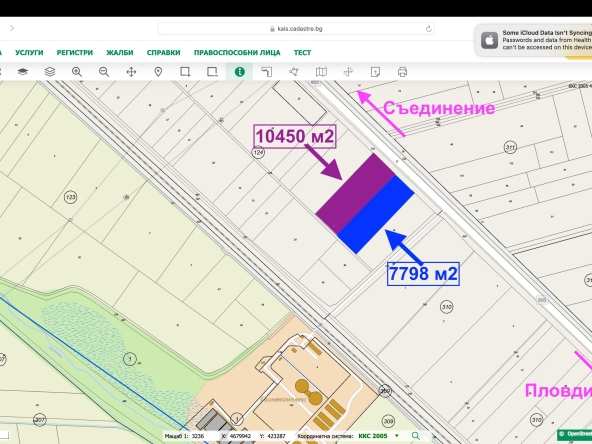The height and width of the screenshot is (444, 592).
Task: Open the РЕГИСТРИ menu
Action: [x=75, y=52]
